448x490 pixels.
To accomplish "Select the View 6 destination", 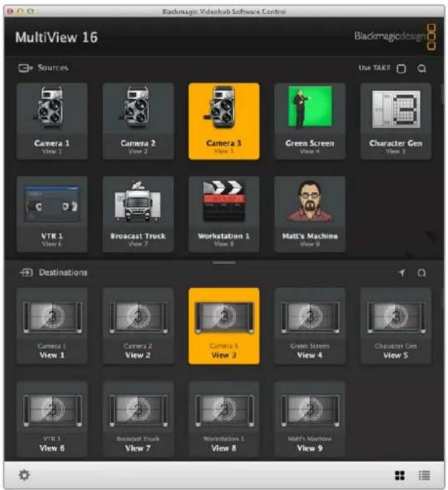I will [x=52, y=419].
